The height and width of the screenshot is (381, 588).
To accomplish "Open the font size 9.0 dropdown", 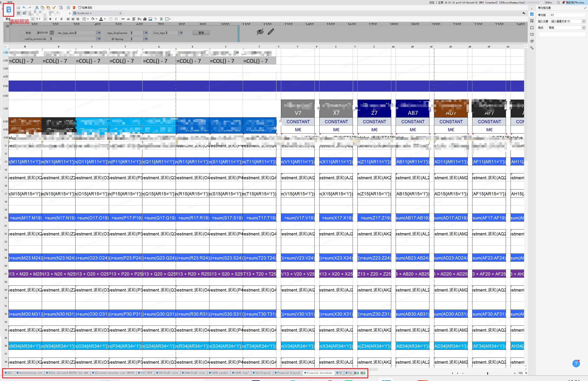I will point(45,19).
